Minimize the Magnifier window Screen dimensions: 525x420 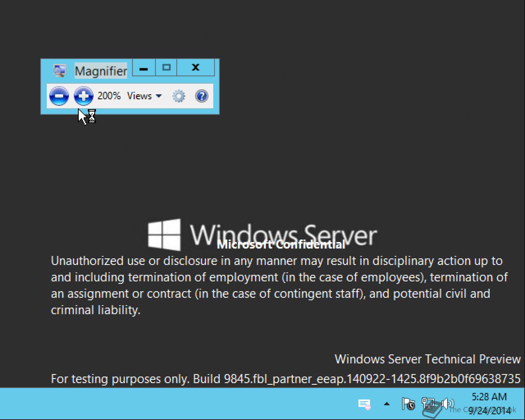click(144, 68)
